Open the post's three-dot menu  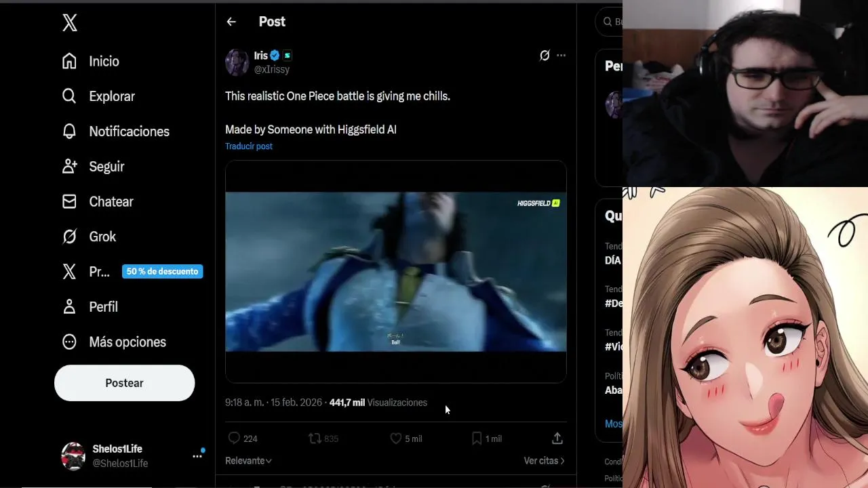[x=561, y=56]
